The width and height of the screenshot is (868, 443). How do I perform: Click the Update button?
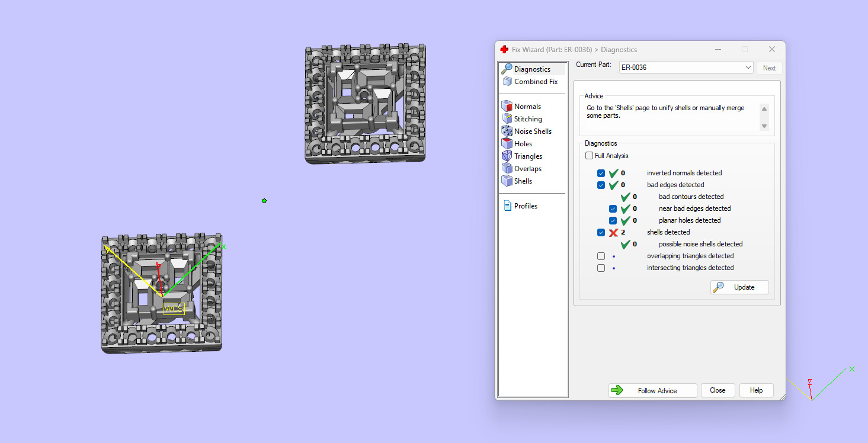tap(739, 287)
